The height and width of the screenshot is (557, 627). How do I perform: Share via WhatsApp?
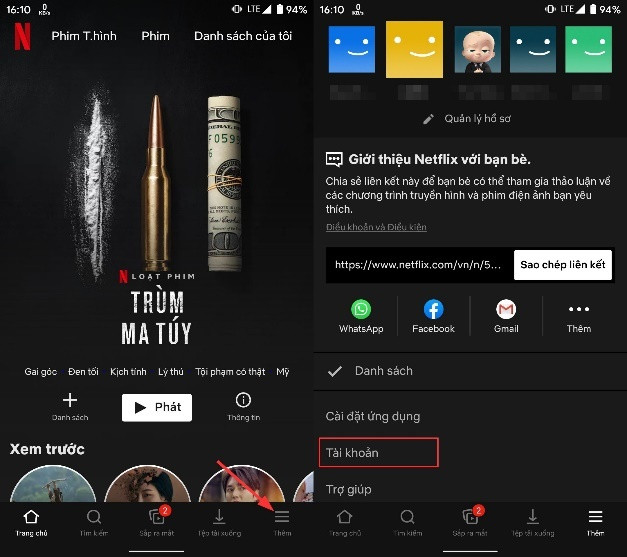[361, 316]
